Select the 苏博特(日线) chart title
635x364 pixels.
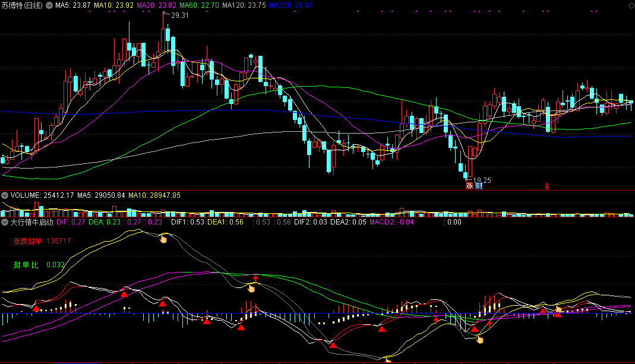(22, 5)
